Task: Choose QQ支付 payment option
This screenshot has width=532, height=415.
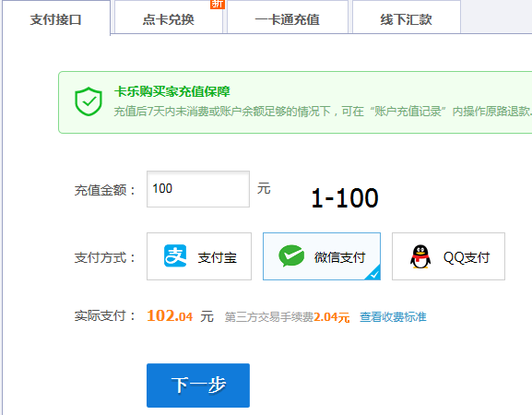Action: [x=448, y=256]
